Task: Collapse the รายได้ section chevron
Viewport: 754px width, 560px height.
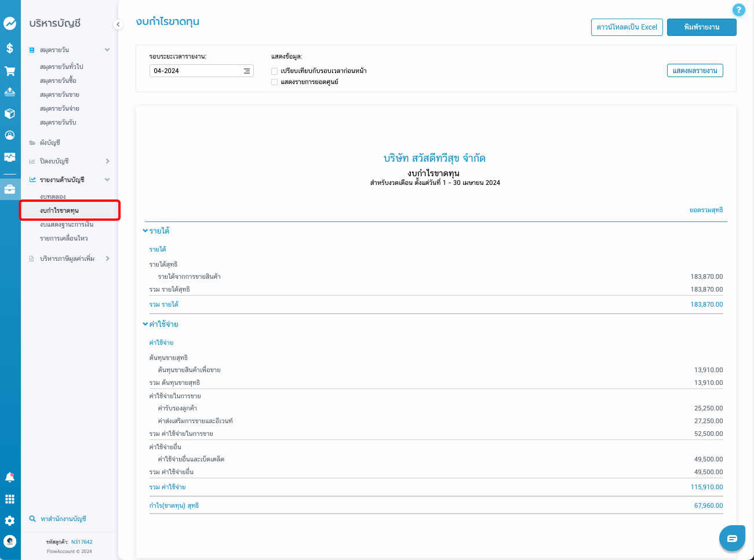Action: [x=145, y=231]
